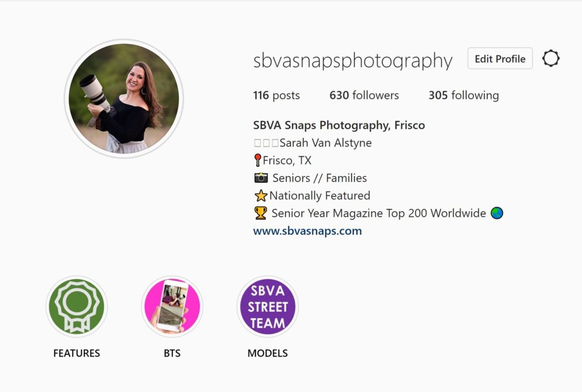Click the trophy emoji before Senior Year Magazine
The width and height of the screenshot is (582, 392).
point(261,213)
